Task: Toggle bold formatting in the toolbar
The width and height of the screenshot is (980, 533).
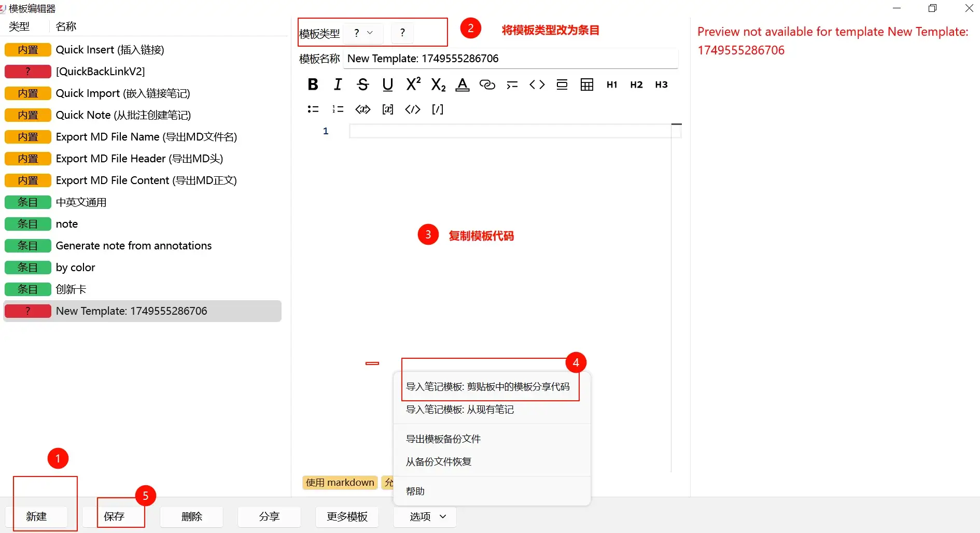Action: [x=313, y=85]
